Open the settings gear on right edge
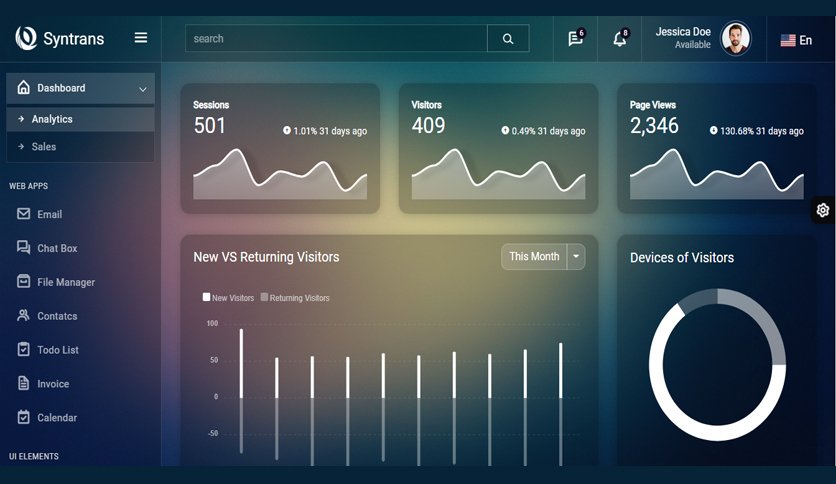 [x=823, y=210]
